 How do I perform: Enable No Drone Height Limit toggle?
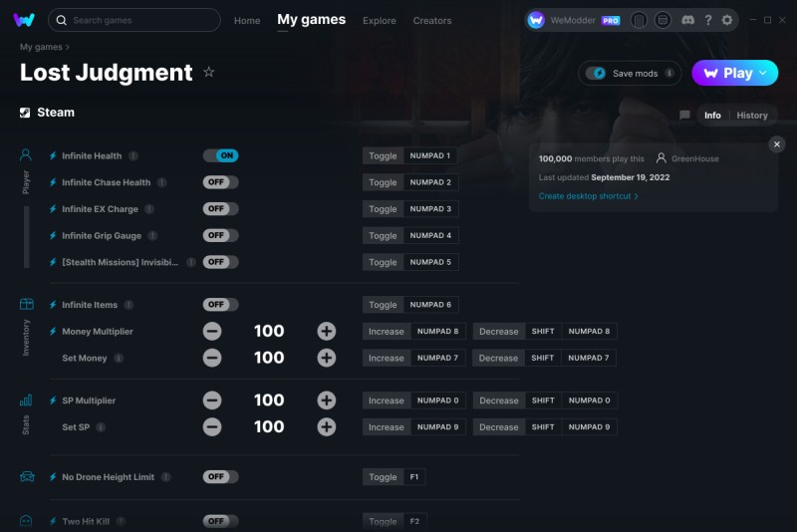tap(220, 476)
